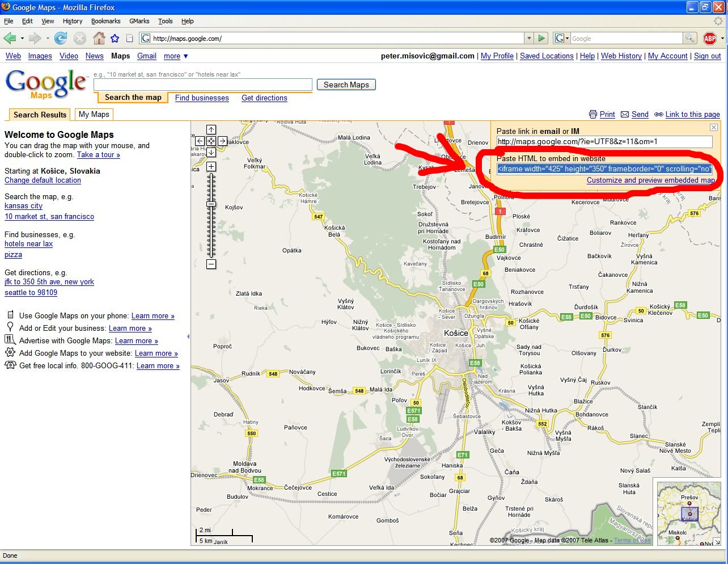Switch to 'Find businesses' tab
Image resolution: width=728 pixels, height=564 pixels.
(202, 98)
